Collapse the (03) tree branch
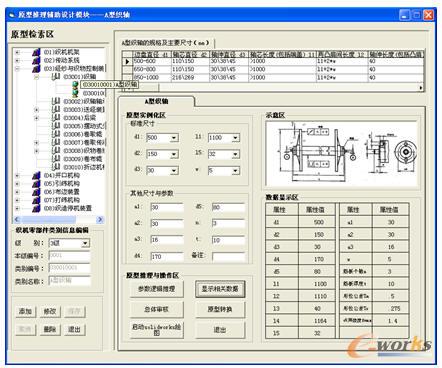Viewport: 442px width, 368px height. pos(17,69)
